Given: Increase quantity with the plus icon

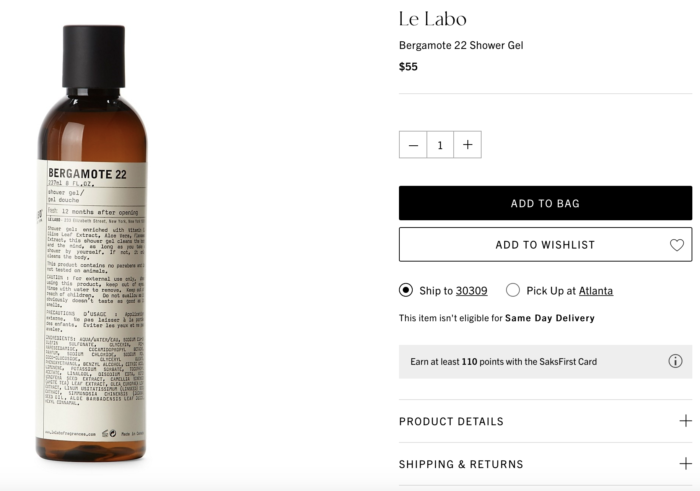Looking at the screenshot, I should 467,145.
